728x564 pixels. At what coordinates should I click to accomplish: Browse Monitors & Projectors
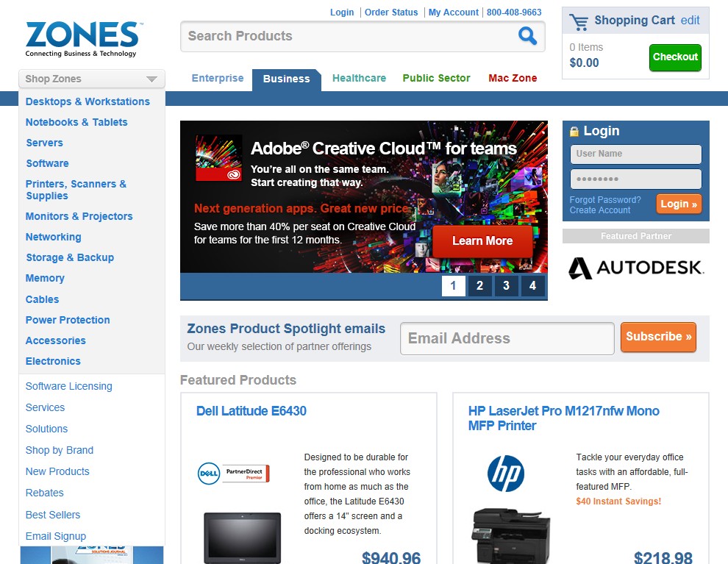tap(79, 216)
